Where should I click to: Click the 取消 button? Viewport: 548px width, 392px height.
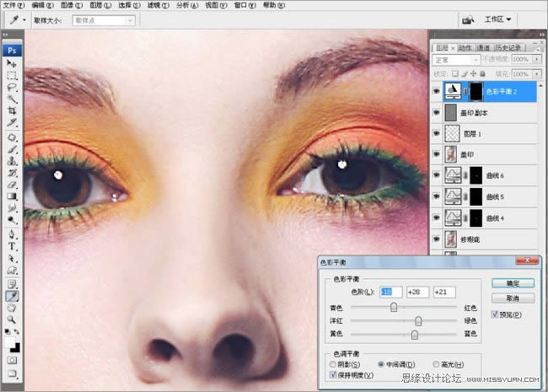click(513, 298)
